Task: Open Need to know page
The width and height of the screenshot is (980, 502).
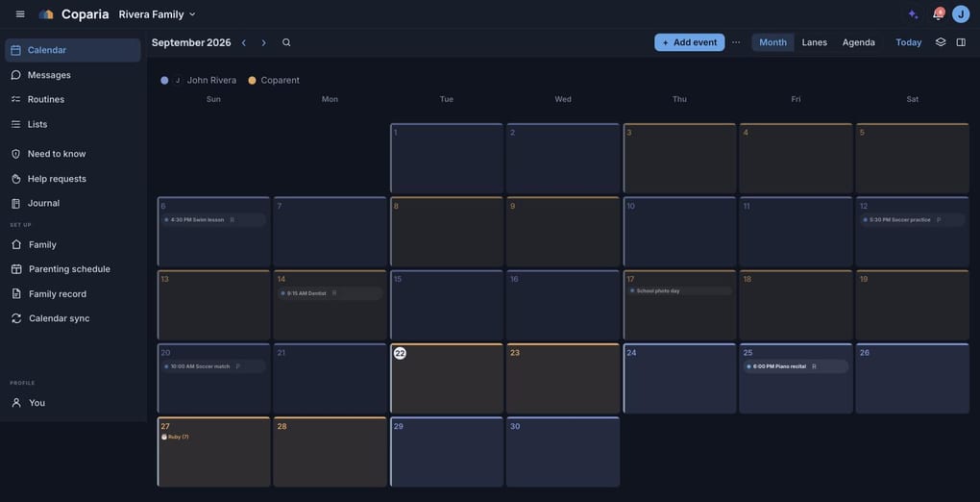Action: [x=72, y=154]
